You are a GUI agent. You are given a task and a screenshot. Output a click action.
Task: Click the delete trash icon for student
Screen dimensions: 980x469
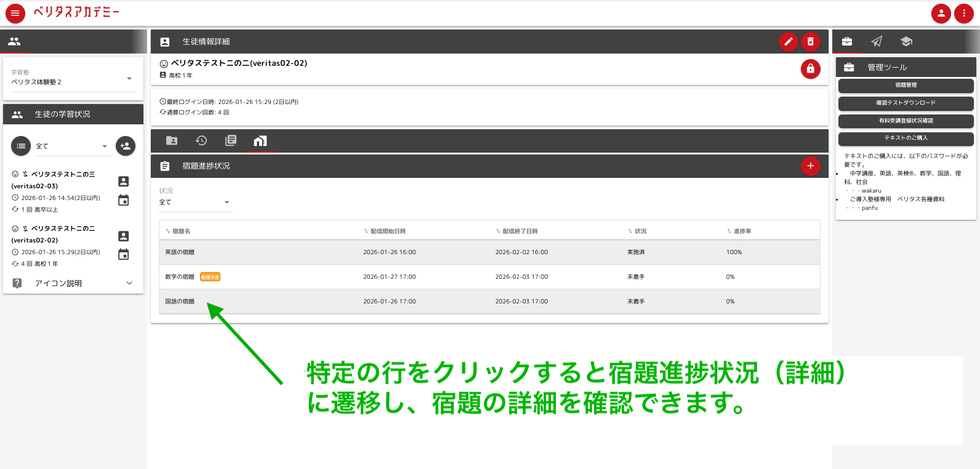[811, 42]
